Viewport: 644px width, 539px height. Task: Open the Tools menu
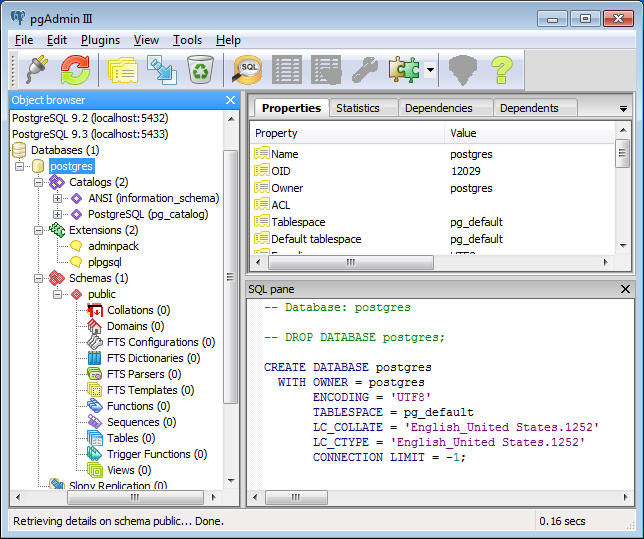(187, 40)
